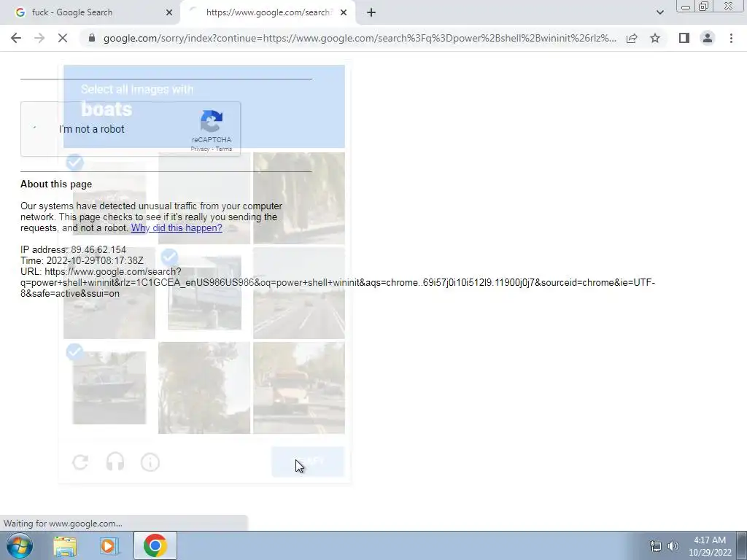The width and height of the screenshot is (747, 560).
Task: Click the 'About this page' heading
Action: [56, 184]
